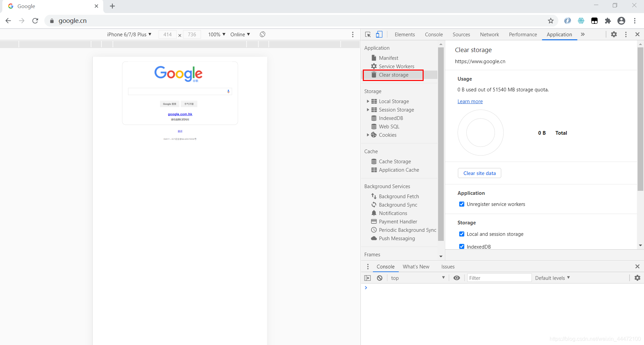Click the site lock icon in address bar
644x345 pixels.
(52, 21)
